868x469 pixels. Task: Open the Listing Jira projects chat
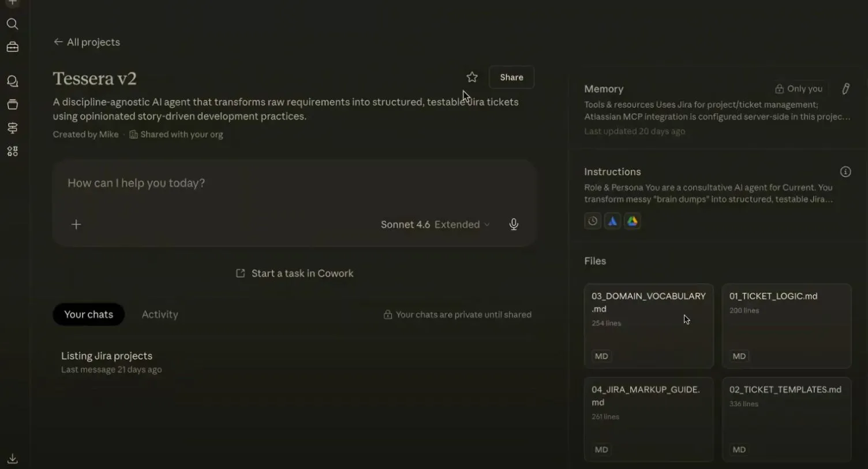point(294,362)
